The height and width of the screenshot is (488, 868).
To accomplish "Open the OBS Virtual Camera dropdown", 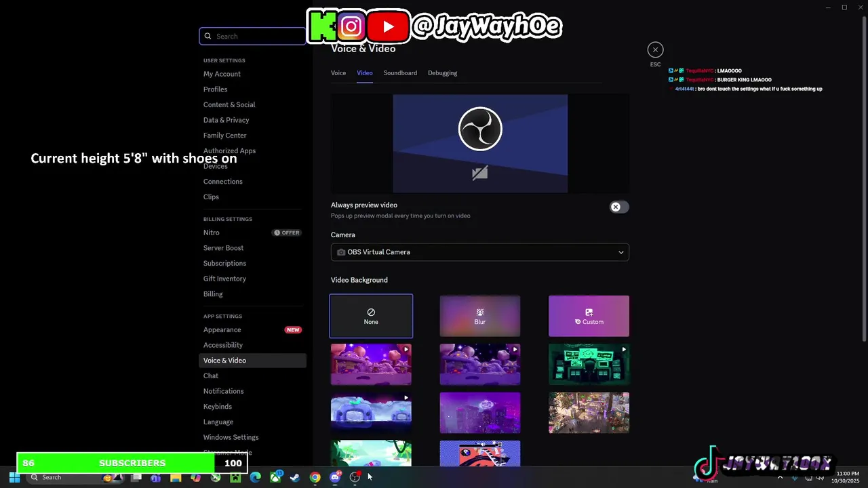I will (x=480, y=252).
